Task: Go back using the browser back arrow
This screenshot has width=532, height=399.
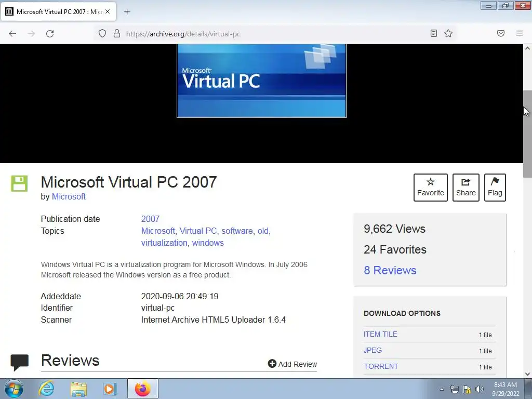Action: 12,34
